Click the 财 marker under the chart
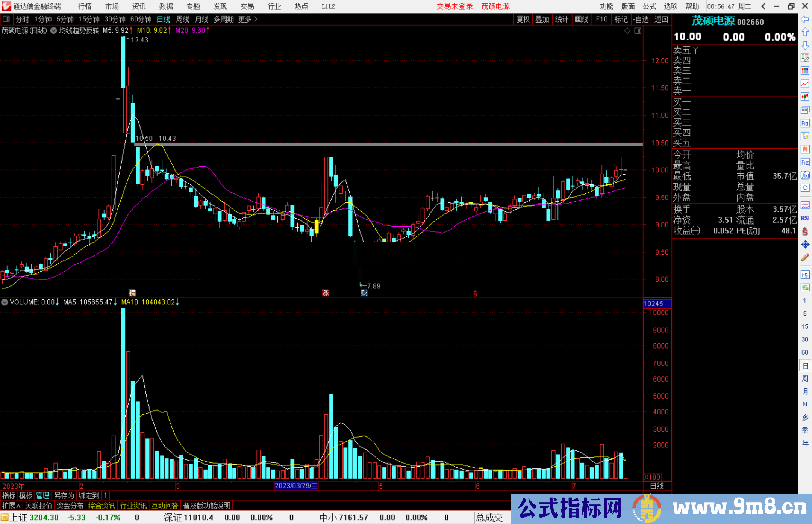The height and width of the screenshot is (524, 812). click(x=364, y=293)
